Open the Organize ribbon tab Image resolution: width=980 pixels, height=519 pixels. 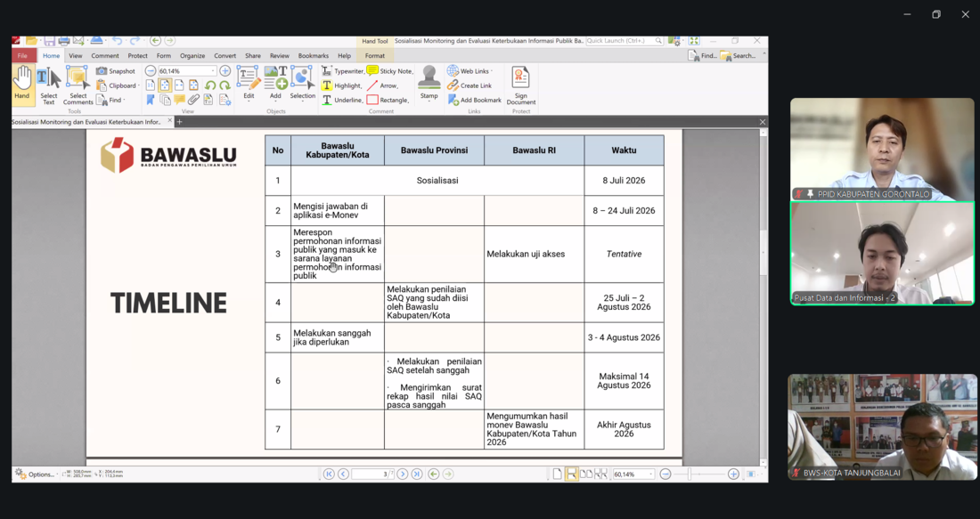click(192, 55)
